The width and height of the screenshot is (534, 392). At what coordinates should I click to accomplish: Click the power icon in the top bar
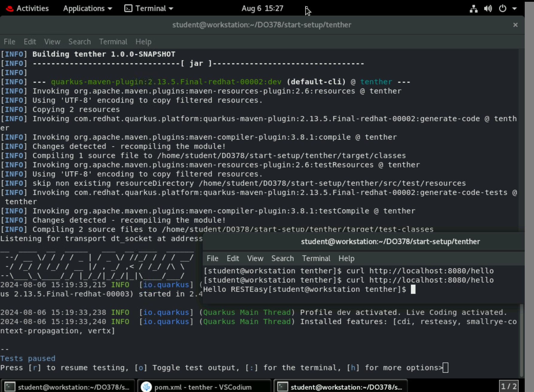[502, 9]
